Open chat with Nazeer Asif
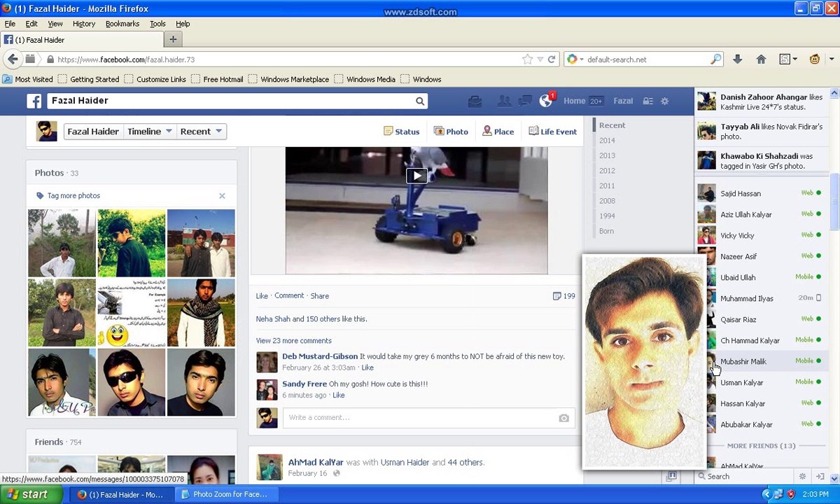This screenshot has width=840, height=504. tap(760, 256)
